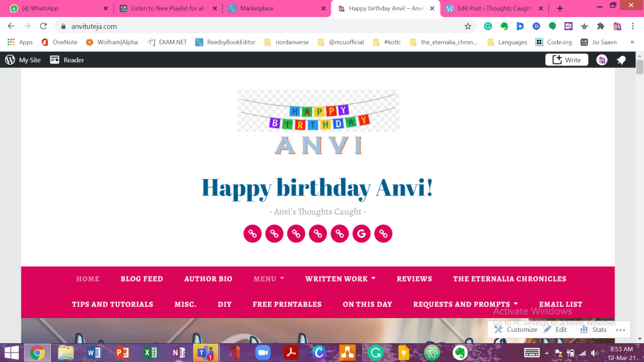Open the Evernote extension in Chrome toolbar
The width and height of the screenshot is (644, 362).
point(504,26)
